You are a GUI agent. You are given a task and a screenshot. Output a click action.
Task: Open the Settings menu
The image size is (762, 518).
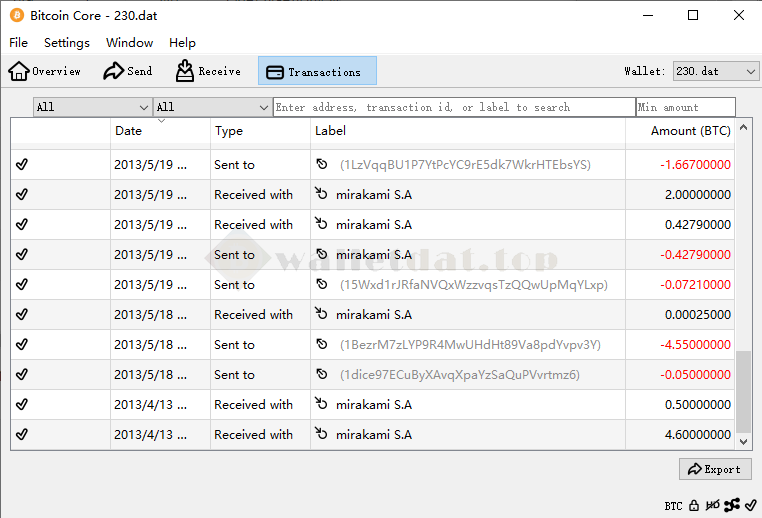point(67,43)
